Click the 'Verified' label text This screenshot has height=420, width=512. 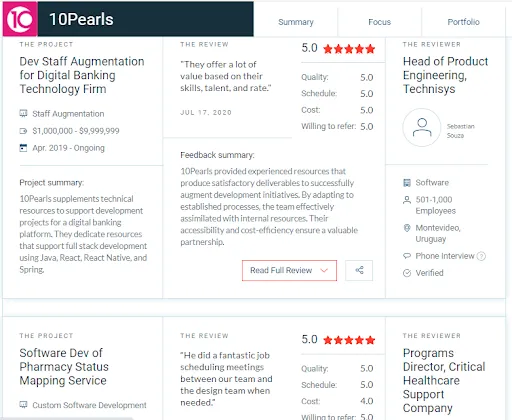[x=429, y=273]
